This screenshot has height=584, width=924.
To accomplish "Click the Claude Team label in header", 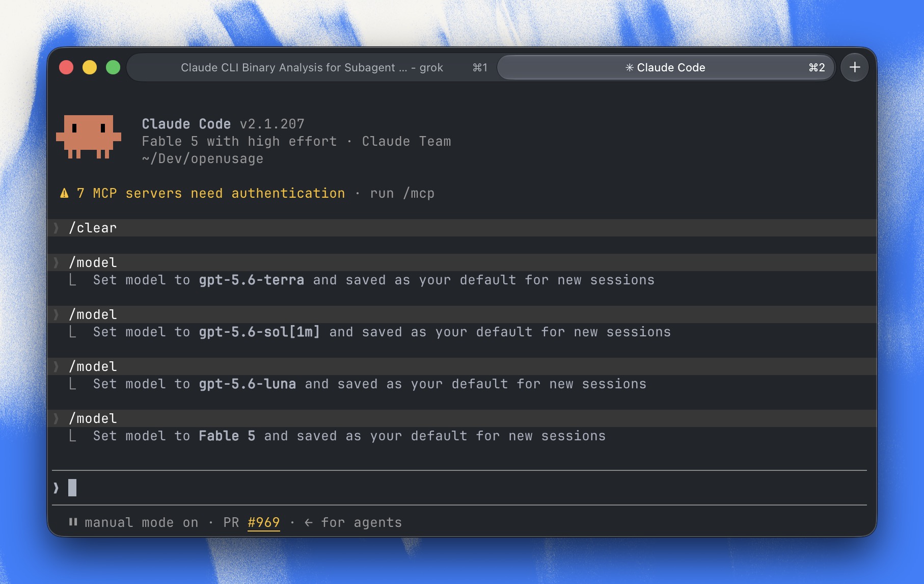I will tap(406, 141).
